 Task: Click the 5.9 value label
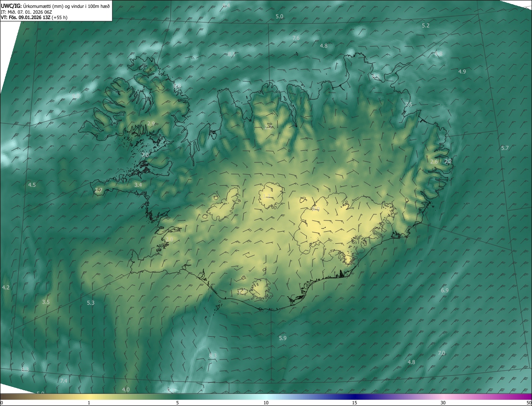[283, 338]
